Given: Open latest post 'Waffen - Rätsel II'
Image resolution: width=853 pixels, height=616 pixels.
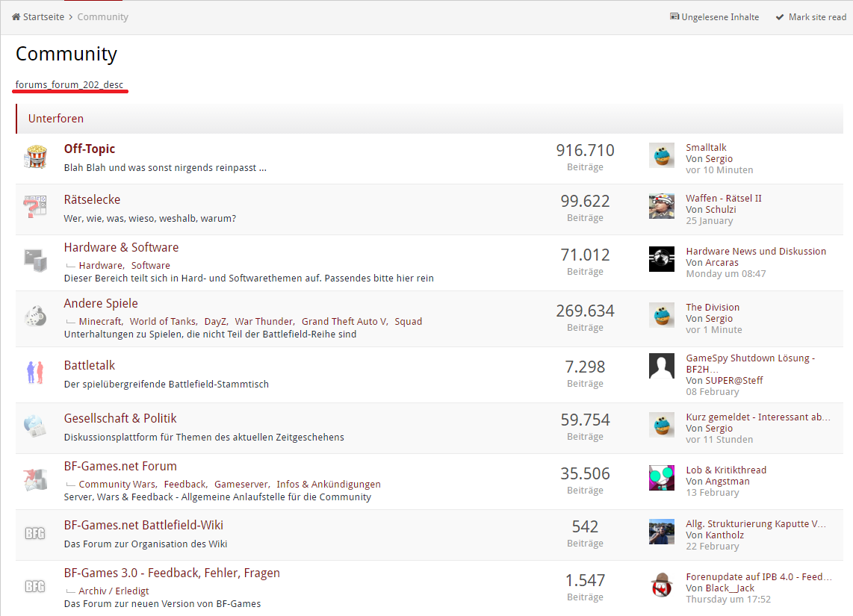Looking at the screenshot, I should point(723,199).
